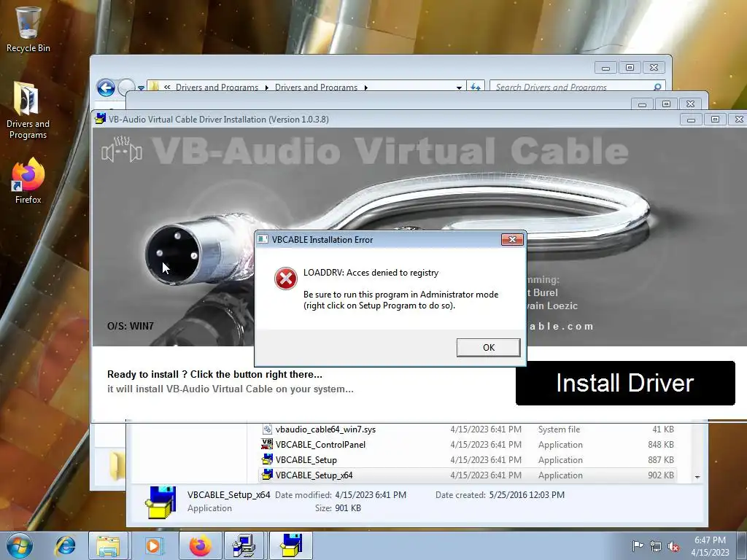
Task: Launch Internet Explorer from the taskbar
Action: tap(65, 545)
